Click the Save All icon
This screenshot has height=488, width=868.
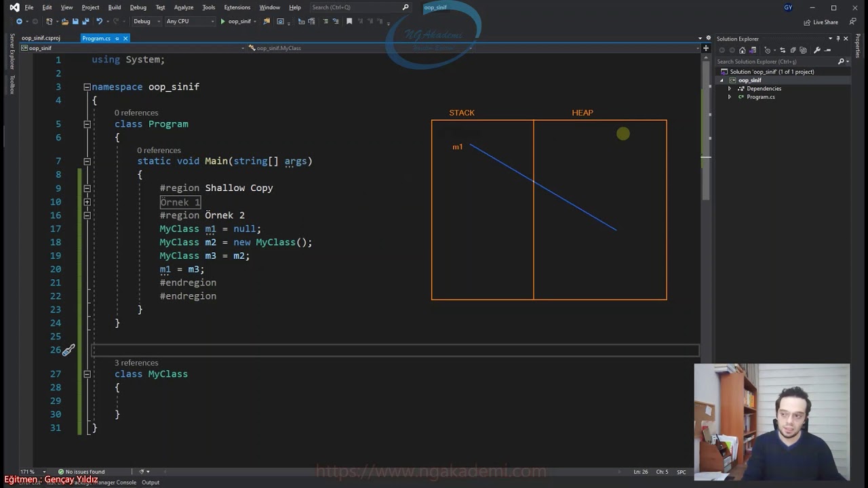coord(85,21)
